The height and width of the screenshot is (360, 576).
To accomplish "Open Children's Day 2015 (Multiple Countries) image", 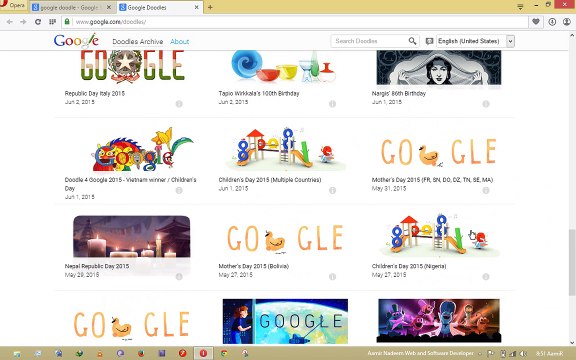I will click(286, 149).
